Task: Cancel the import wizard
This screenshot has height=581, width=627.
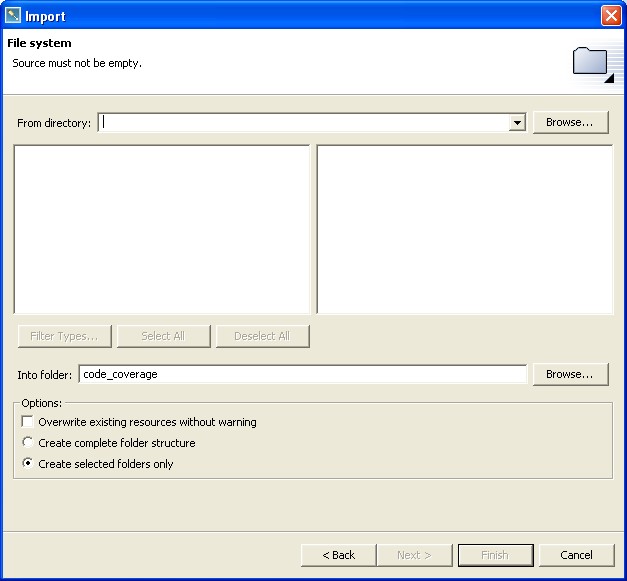Action: tap(576, 555)
